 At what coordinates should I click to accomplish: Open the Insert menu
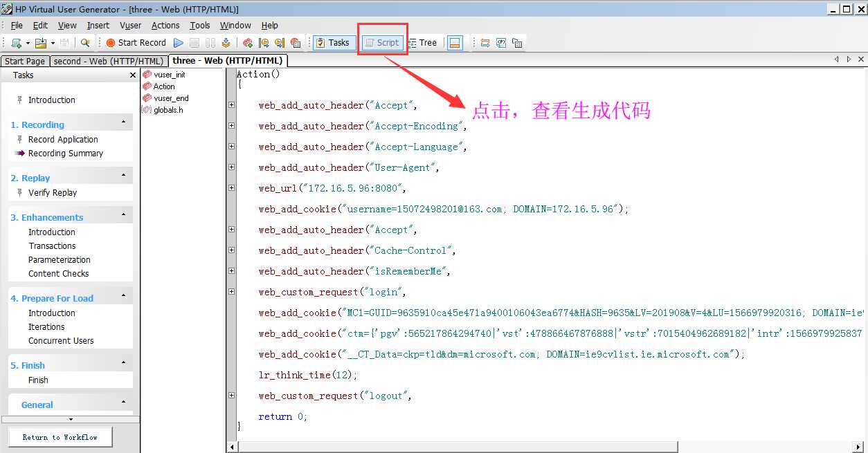(98, 26)
